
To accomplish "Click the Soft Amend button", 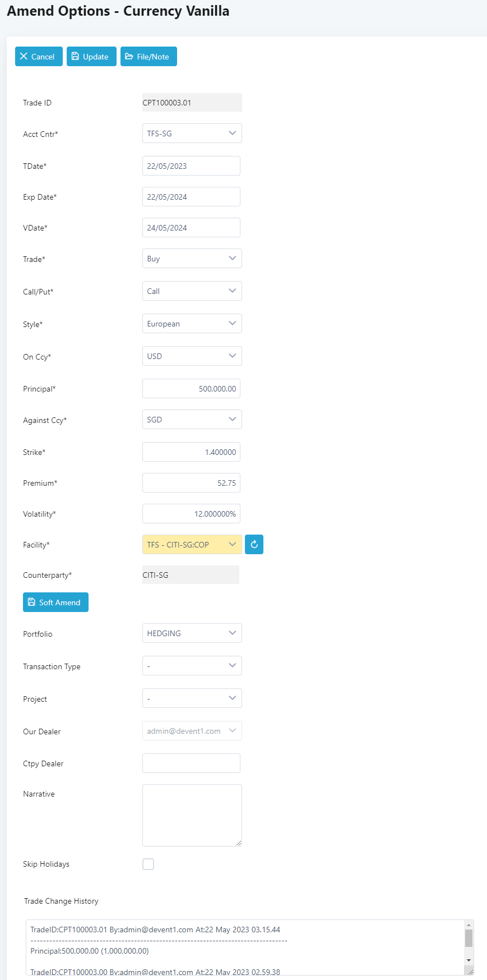I will (55, 602).
